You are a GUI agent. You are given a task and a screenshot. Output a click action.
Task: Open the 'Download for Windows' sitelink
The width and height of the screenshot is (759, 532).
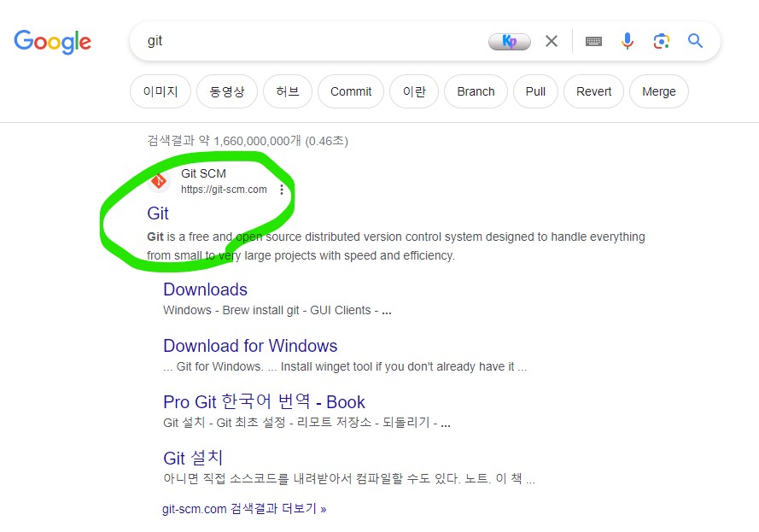pos(250,346)
